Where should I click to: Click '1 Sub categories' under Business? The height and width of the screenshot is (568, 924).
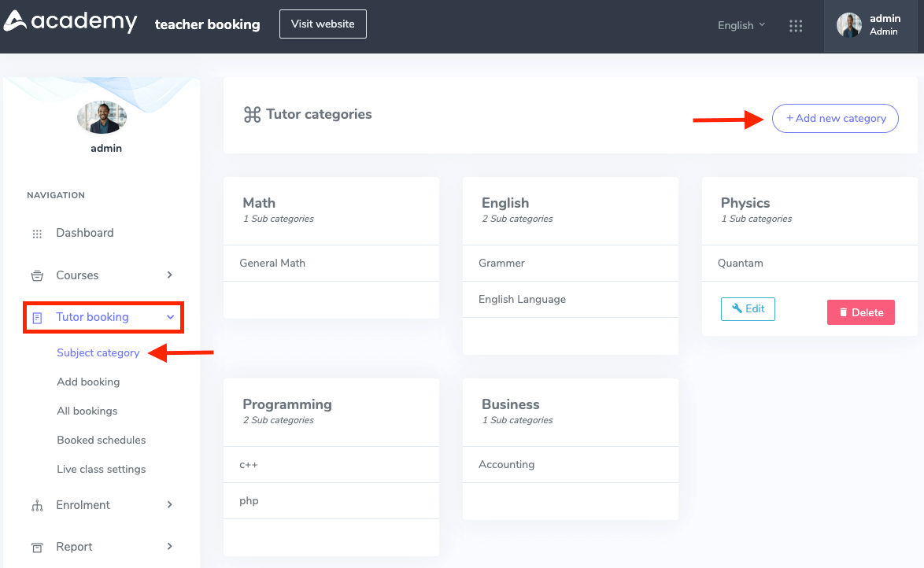coord(517,420)
